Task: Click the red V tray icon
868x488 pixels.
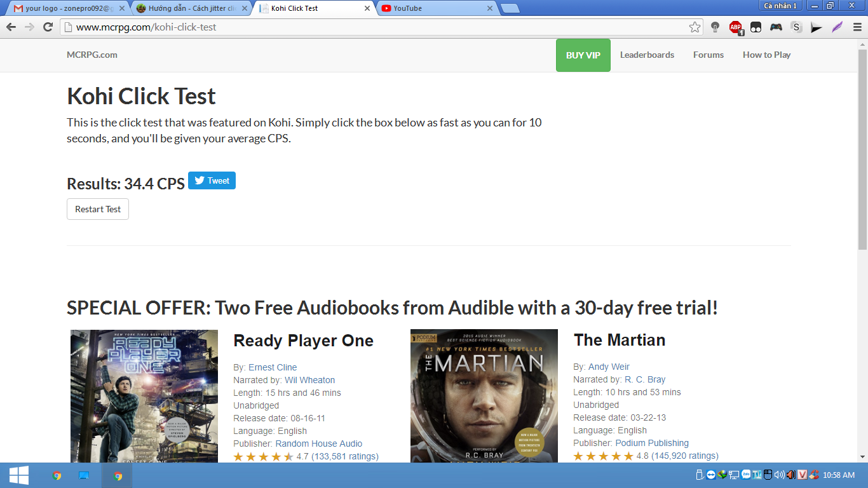Action: (802, 475)
